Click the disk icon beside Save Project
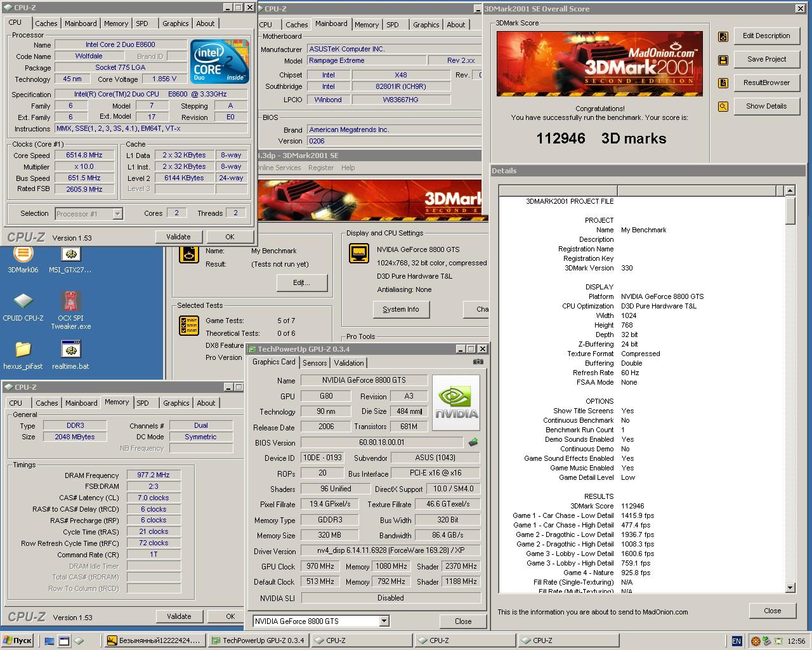Viewport: 812px width, 650px height. (x=723, y=60)
